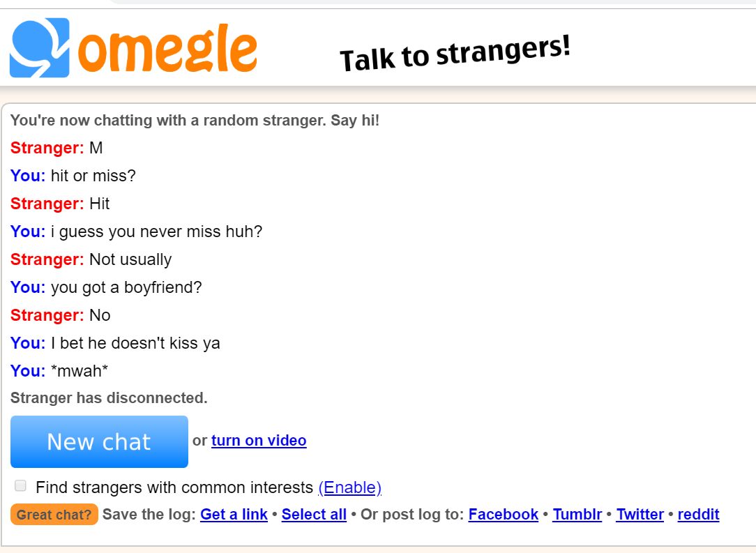The width and height of the screenshot is (756, 553).
Task: Click turn on video link
Action: pyautogui.click(x=259, y=441)
